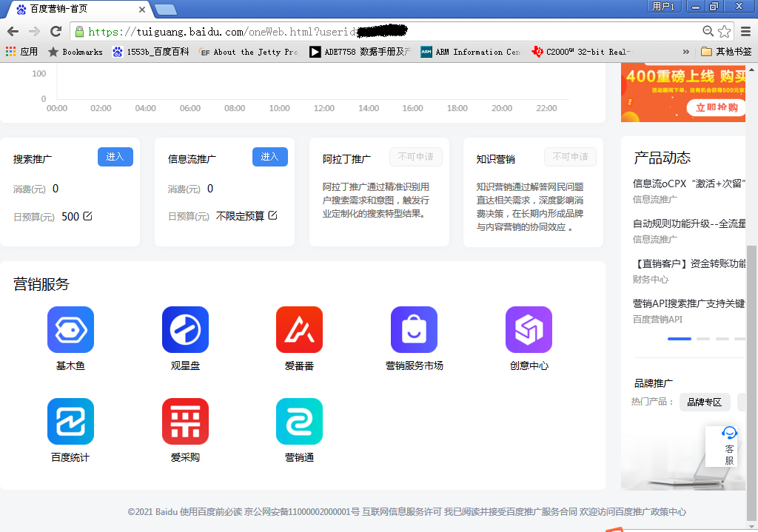The image size is (758, 532).
Task: Open the 欢迎访问百度推广政策中心 footer link
Action: (633, 512)
